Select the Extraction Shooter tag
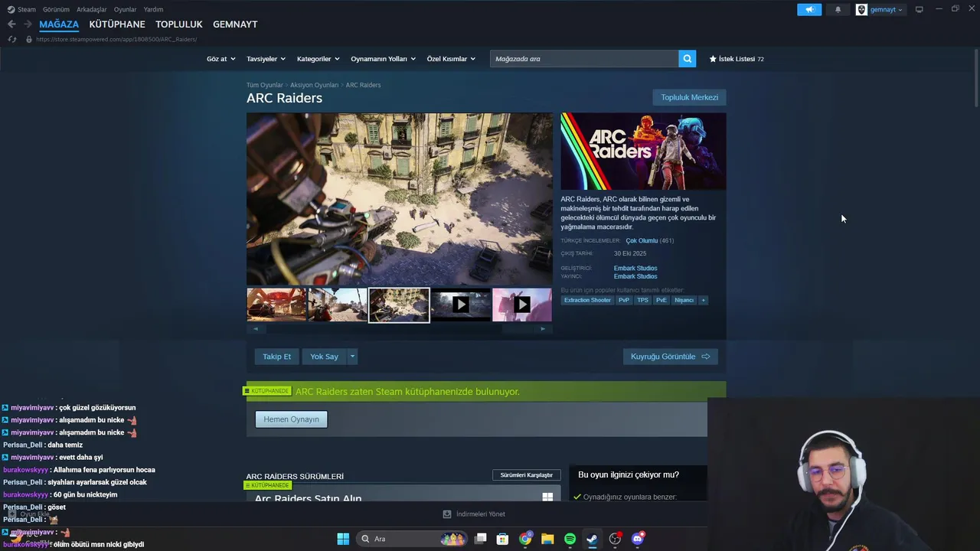 coord(587,300)
